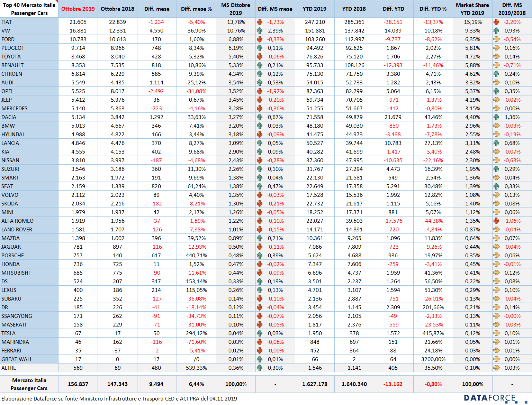Click the green up arrow in CITROEN Diff. MS 2019/2018
The image size is (532, 405).
[x=496, y=74]
